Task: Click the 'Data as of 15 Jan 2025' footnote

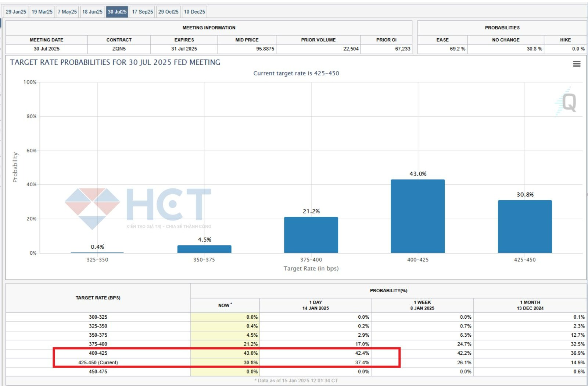Action: click(x=296, y=380)
